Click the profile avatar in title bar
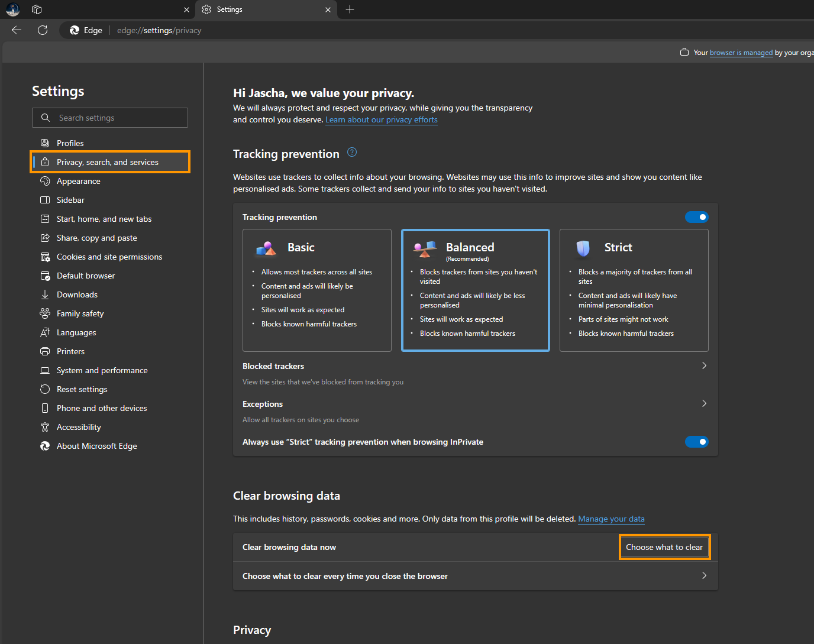The width and height of the screenshot is (814, 644). [x=13, y=9]
